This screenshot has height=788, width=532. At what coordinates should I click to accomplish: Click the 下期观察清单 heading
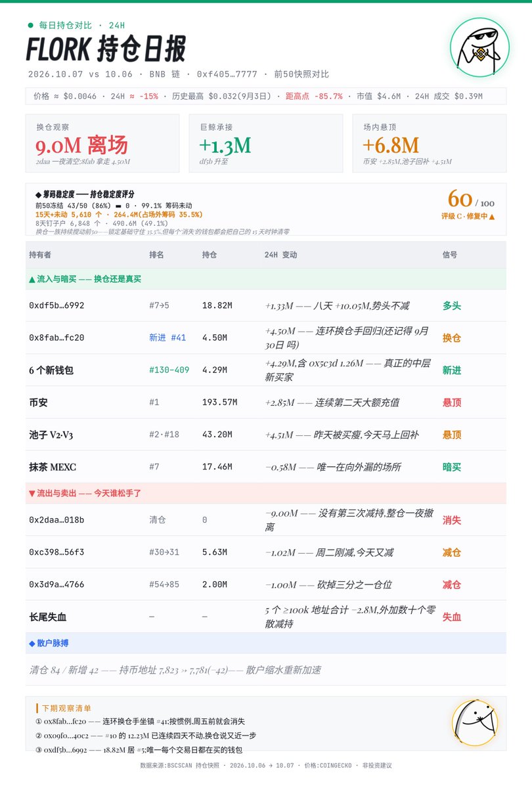(x=66, y=708)
